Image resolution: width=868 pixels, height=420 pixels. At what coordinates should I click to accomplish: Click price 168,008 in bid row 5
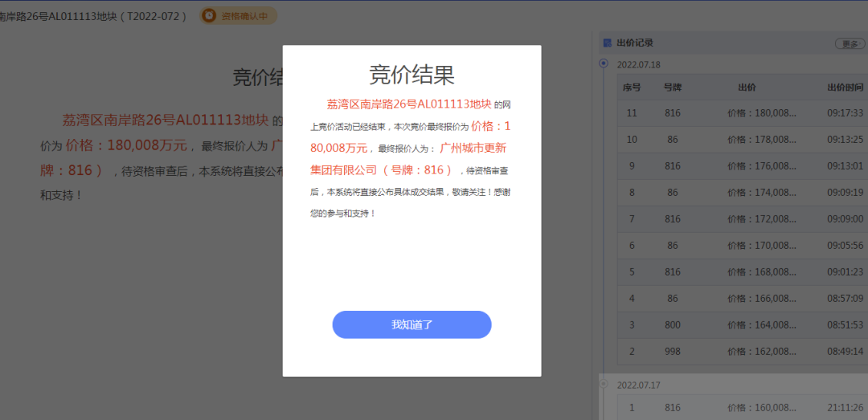click(x=762, y=272)
